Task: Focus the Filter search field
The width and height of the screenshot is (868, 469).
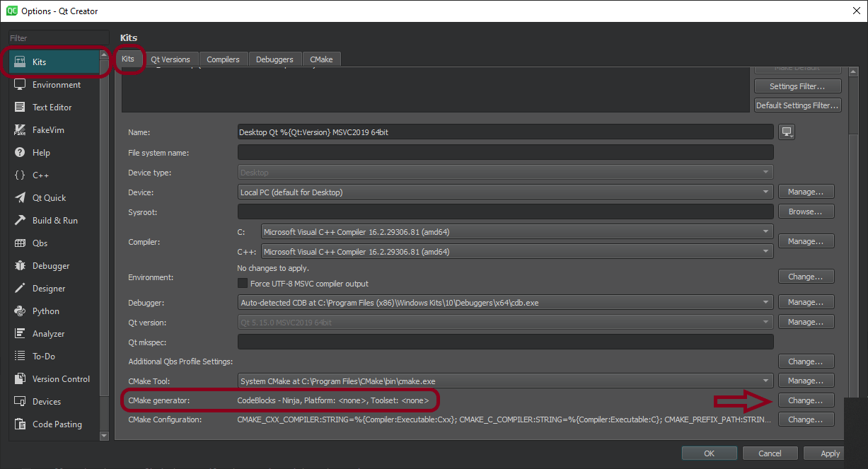Action: (59, 38)
